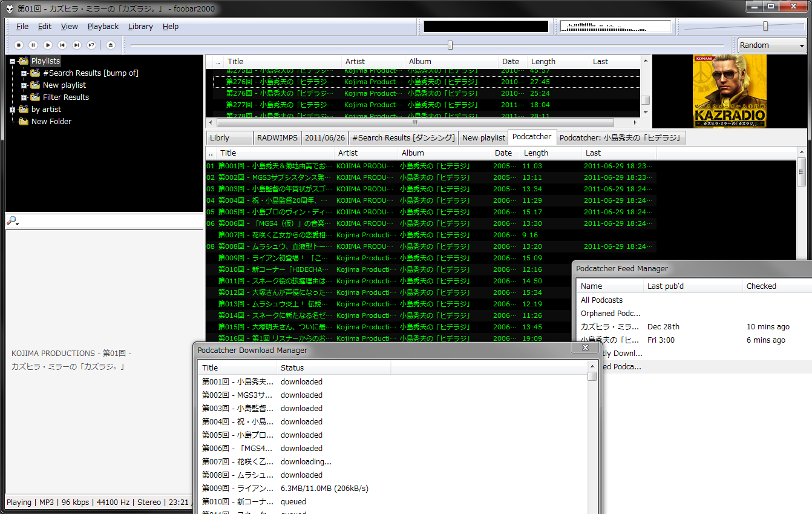
Task: Switch to the New playlist tab
Action: 483,138
